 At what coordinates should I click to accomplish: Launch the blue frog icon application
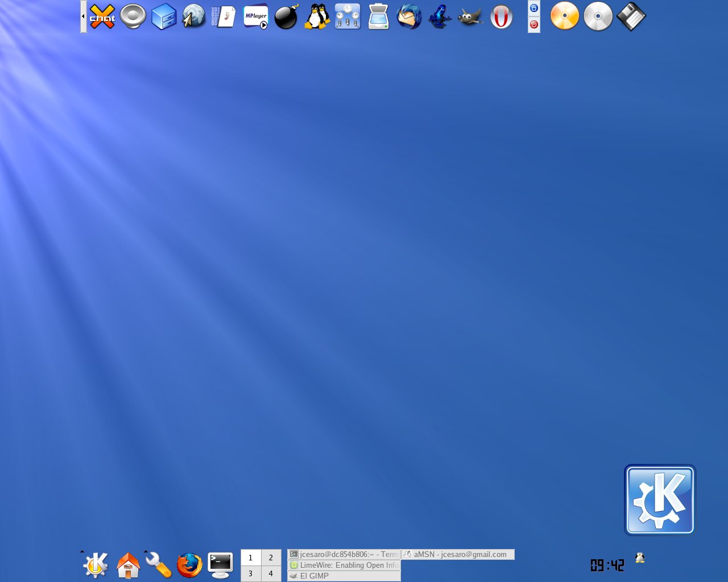440,16
